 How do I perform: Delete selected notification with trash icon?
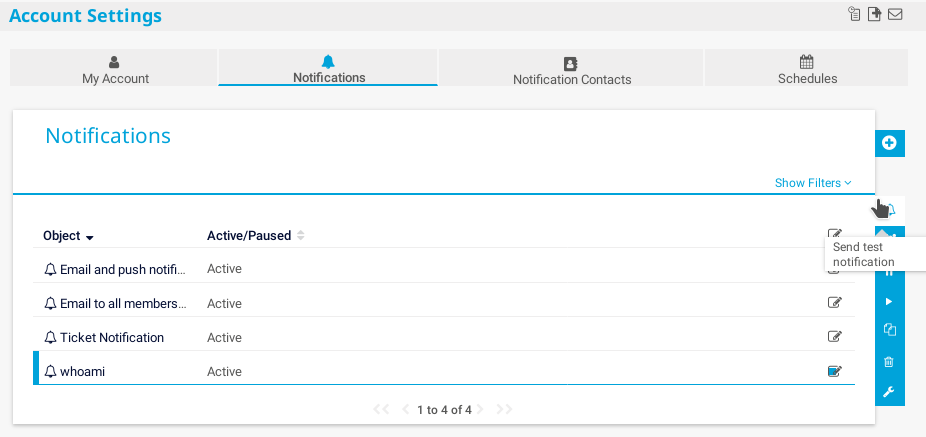pos(889,362)
